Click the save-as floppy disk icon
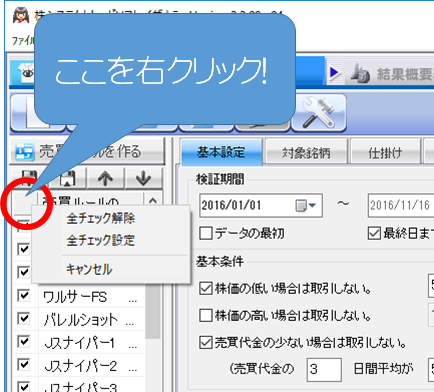Viewport: 434px width, 392px height. click(68, 178)
